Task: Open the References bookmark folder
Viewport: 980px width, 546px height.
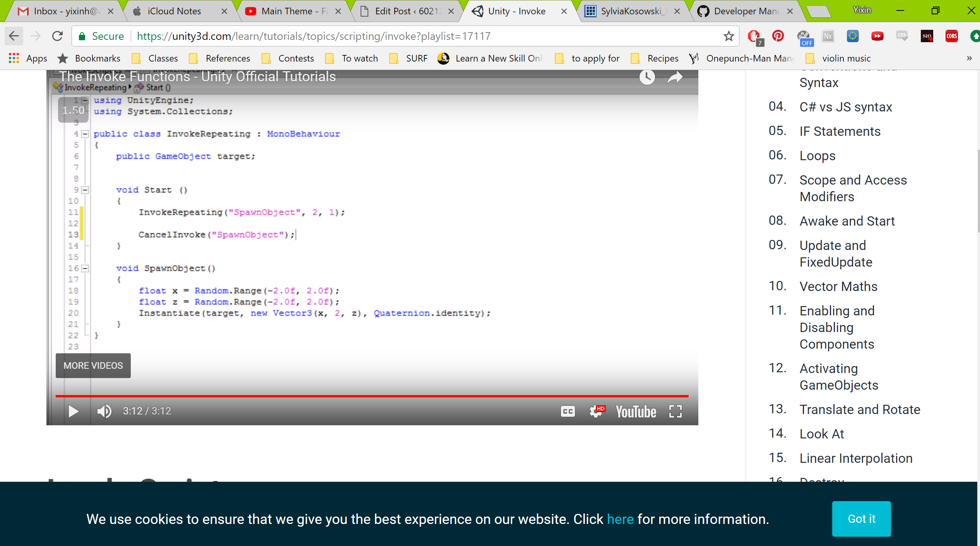Action: [x=219, y=58]
